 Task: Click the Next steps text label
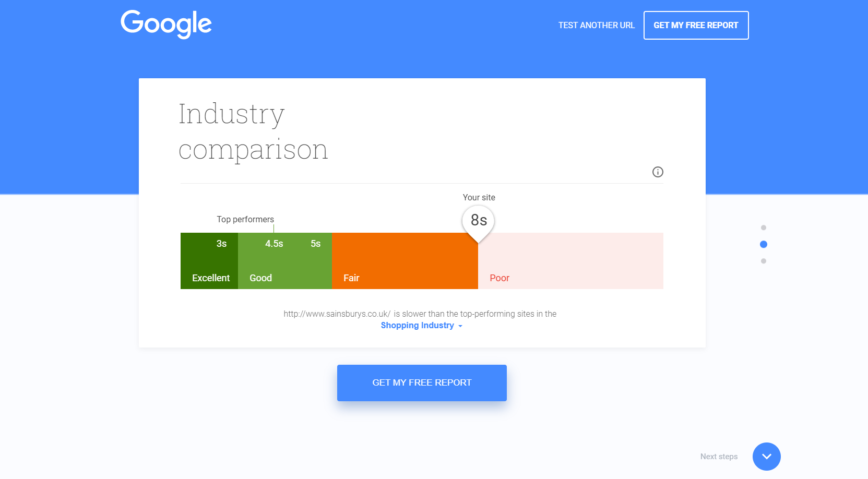(719, 456)
